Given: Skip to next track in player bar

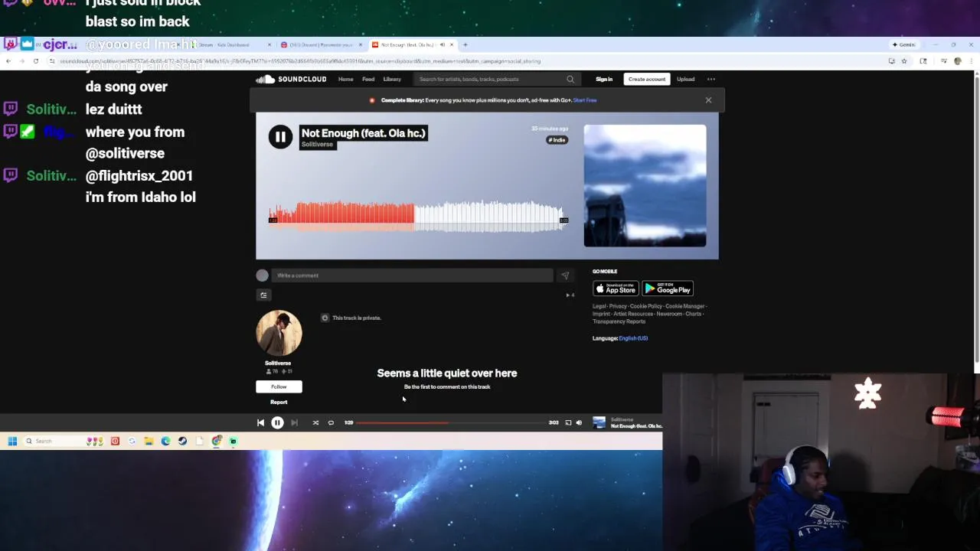Looking at the screenshot, I should [294, 422].
